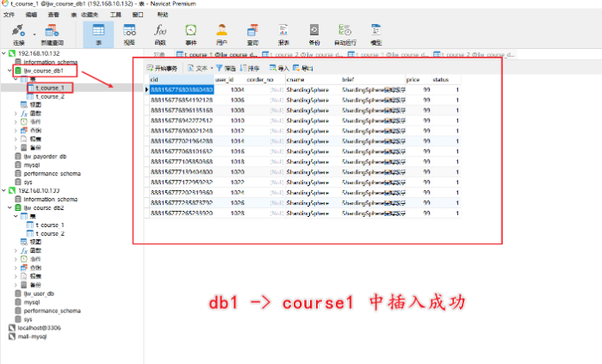The image size is (602, 364).
Task: Open the 文件 menu
Action: tap(9, 15)
